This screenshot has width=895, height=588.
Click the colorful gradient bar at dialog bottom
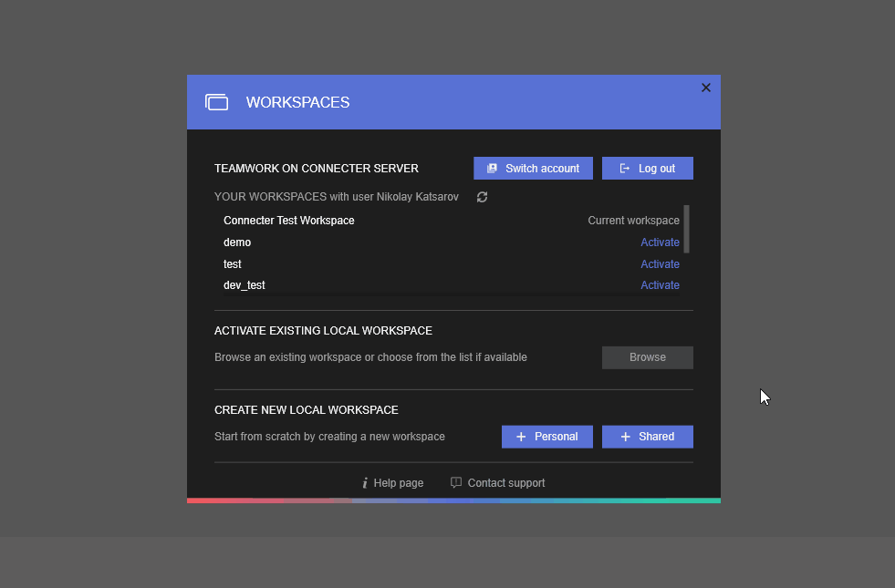coord(453,499)
